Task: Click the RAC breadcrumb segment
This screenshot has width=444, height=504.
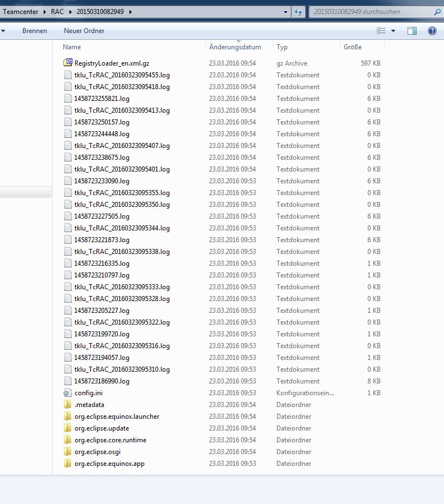Action: click(57, 12)
